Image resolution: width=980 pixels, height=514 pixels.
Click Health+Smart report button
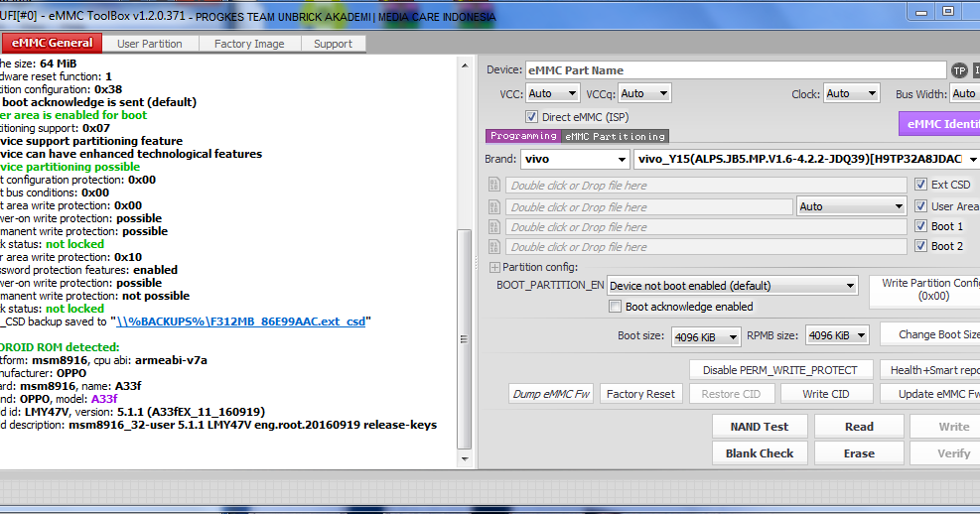(930, 370)
